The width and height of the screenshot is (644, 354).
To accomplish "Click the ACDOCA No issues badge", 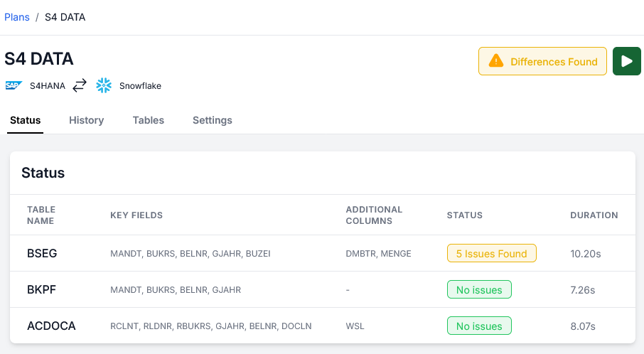I will tap(478, 326).
